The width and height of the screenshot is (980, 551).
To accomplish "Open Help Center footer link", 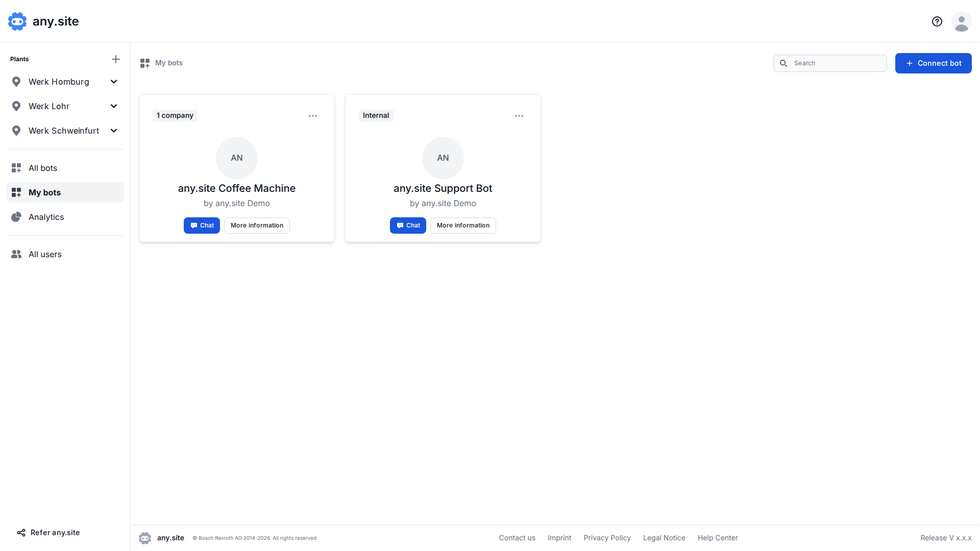I will (718, 538).
